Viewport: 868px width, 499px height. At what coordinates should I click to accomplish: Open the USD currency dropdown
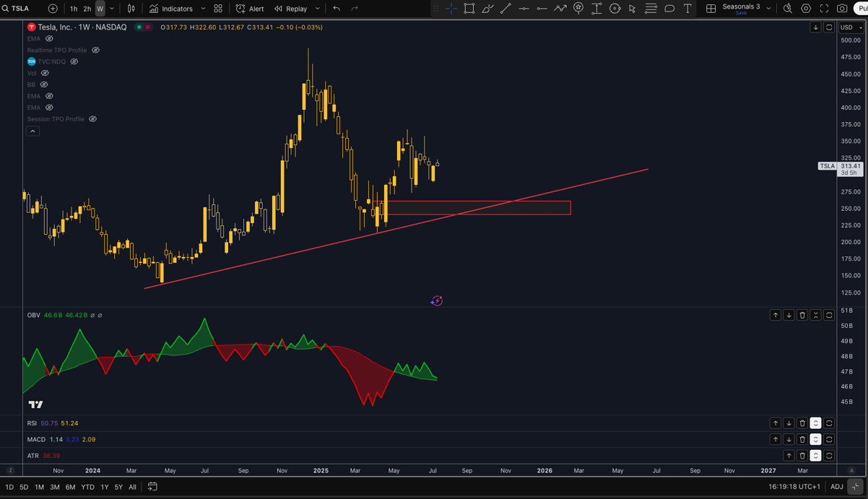(851, 27)
